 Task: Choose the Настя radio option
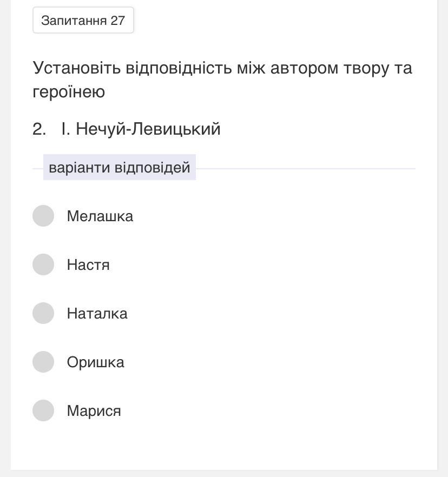(43, 264)
